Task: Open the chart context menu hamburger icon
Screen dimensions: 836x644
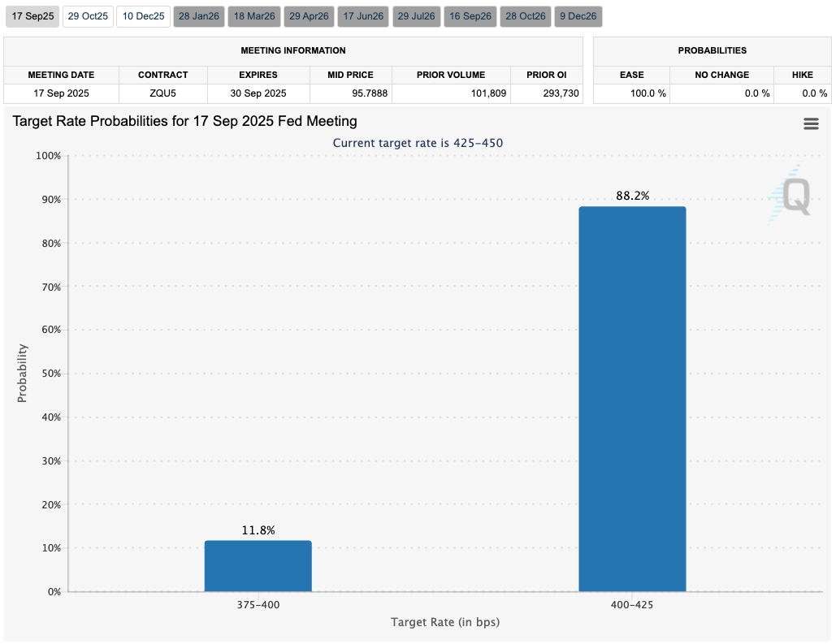Action: tap(810, 123)
